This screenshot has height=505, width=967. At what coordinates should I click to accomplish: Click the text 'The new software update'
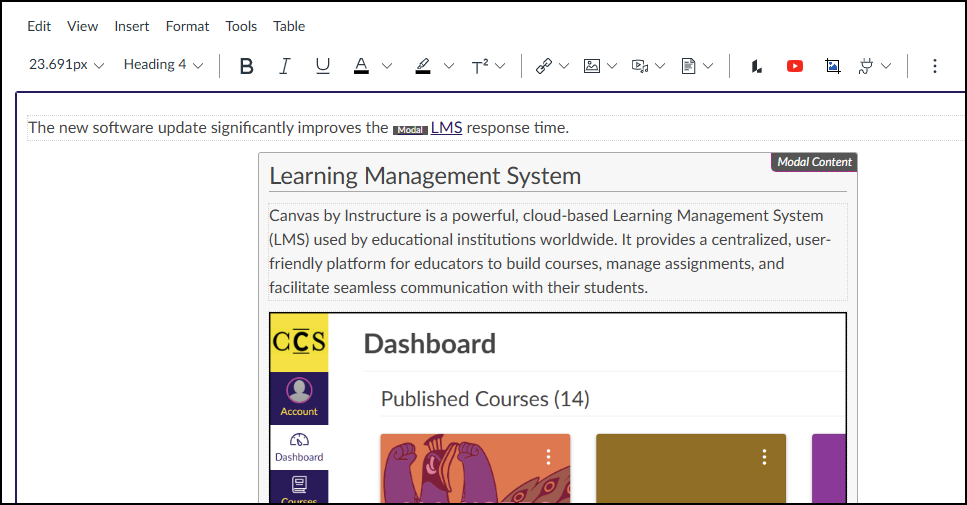117,128
